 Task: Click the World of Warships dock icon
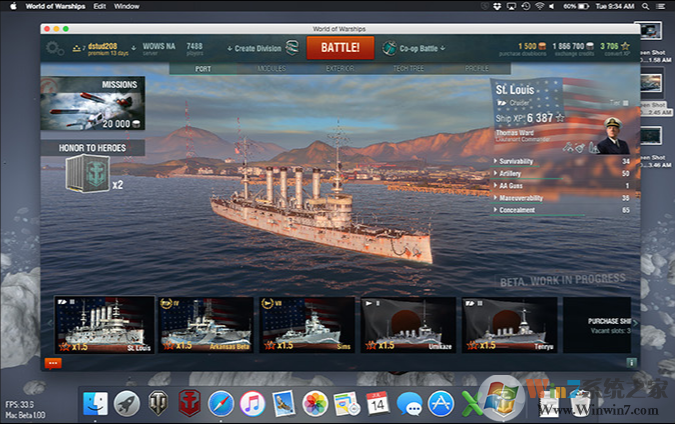click(x=189, y=403)
